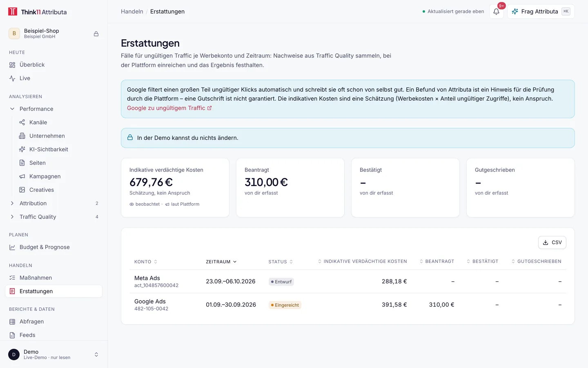Download the CSV export
Image resolution: width=588 pixels, height=368 pixels.
pyautogui.click(x=552, y=242)
